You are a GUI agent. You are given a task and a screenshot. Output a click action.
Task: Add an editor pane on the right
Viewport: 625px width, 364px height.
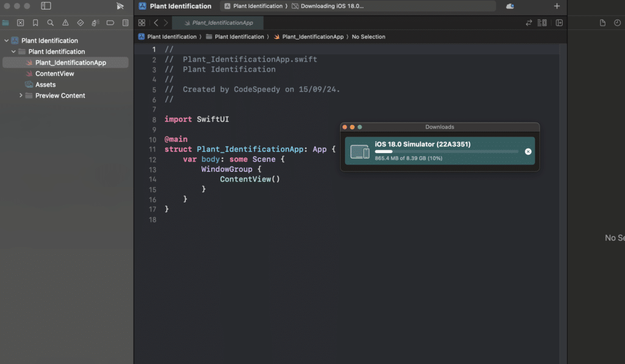point(559,23)
